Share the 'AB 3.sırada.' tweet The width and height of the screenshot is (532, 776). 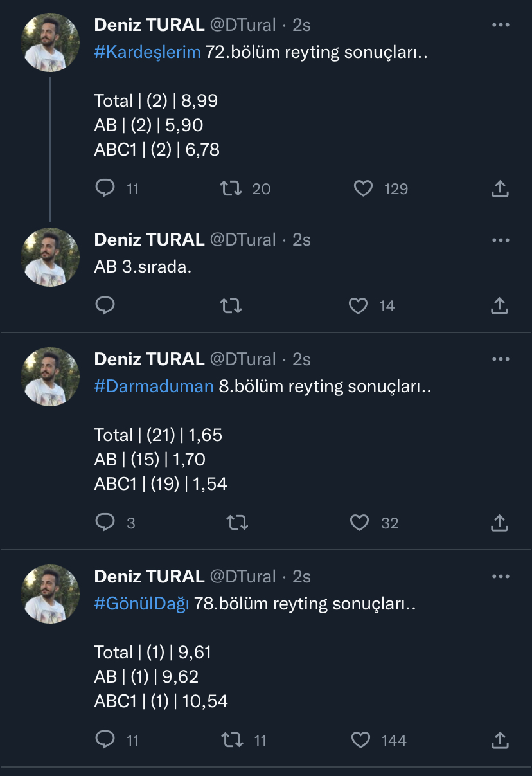(x=500, y=306)
